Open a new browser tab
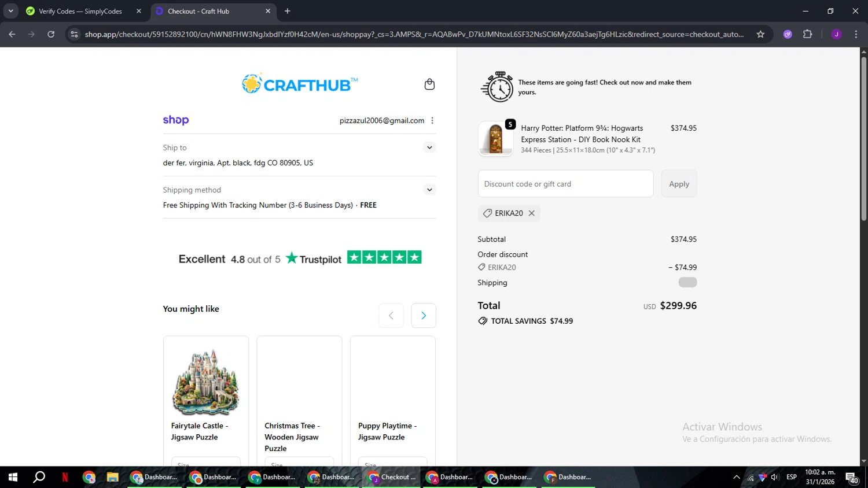 288,11
